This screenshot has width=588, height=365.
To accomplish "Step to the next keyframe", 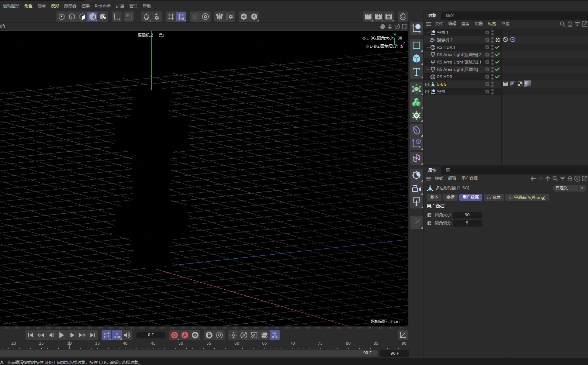I will click(82, 335).
